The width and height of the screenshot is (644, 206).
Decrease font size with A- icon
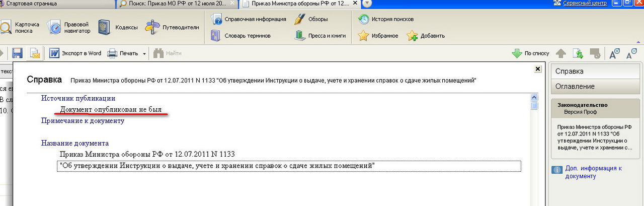pos(631,53)
